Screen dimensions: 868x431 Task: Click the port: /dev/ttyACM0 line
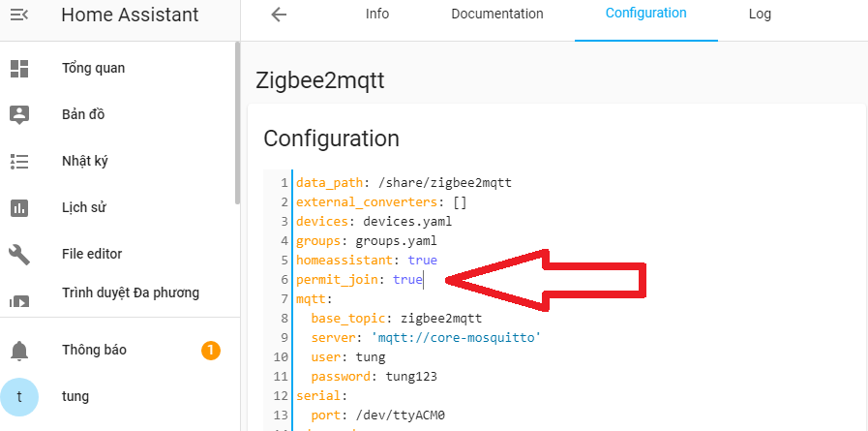click(x=378, y=416)
